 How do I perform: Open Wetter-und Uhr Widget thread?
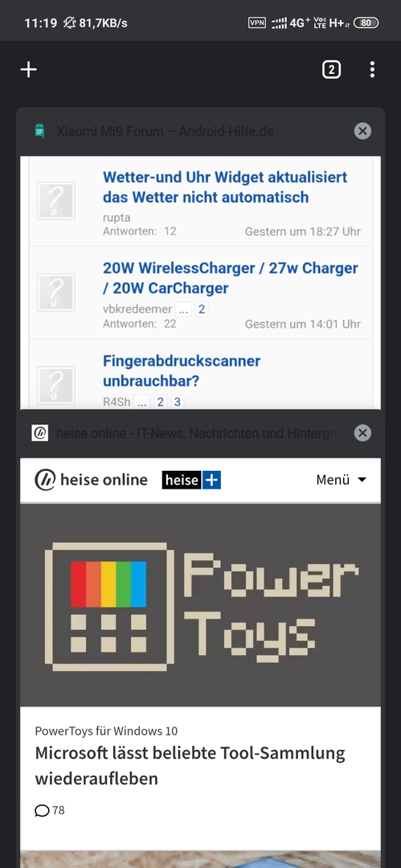click(x=225, y=187)
